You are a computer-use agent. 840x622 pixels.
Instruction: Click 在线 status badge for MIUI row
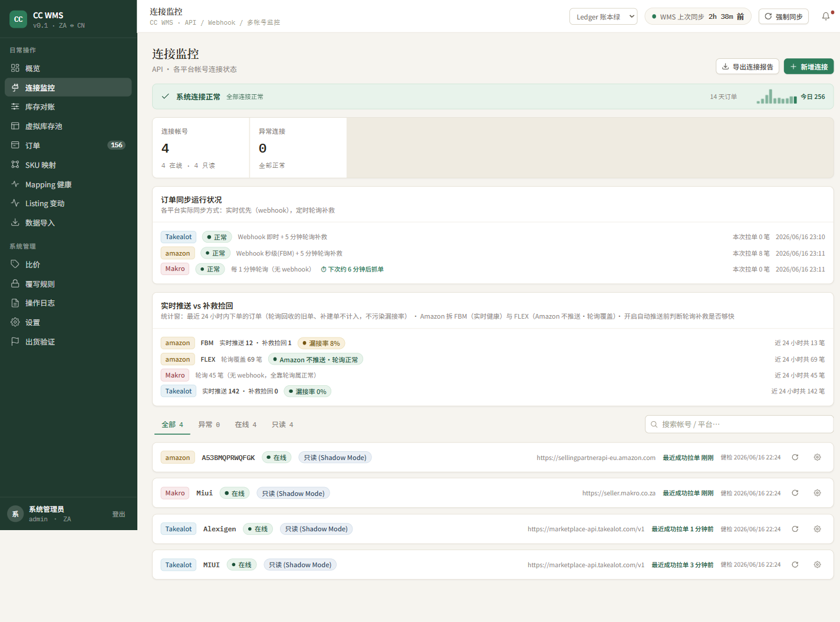(242, 564)
